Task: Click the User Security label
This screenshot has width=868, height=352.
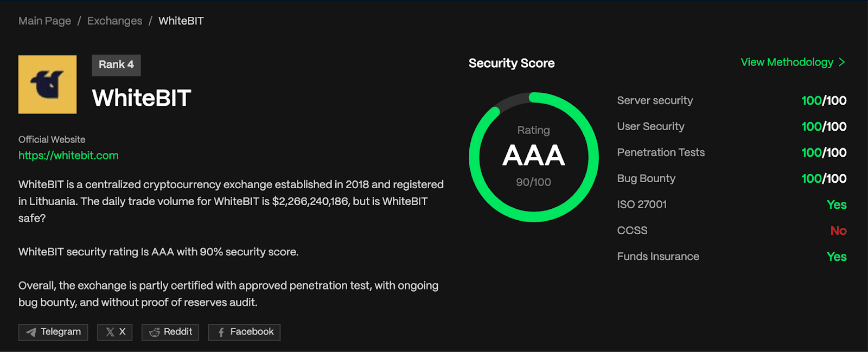Action: coord(650,126)
